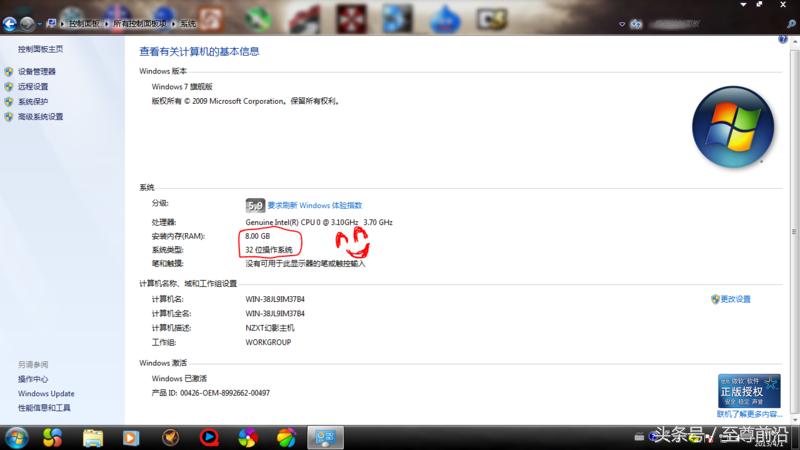
Task: Open the Windows Start orb
Action: 16,438
